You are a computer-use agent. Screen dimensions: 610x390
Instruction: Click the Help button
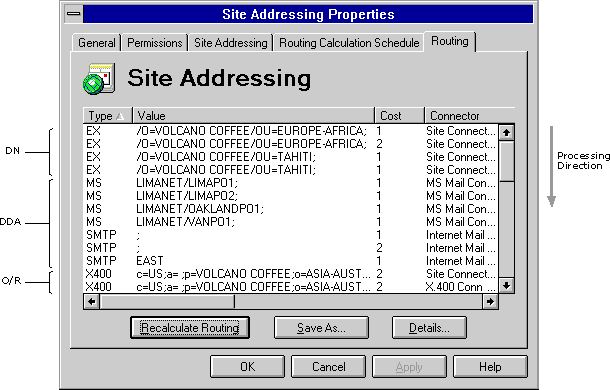point(490,367)
